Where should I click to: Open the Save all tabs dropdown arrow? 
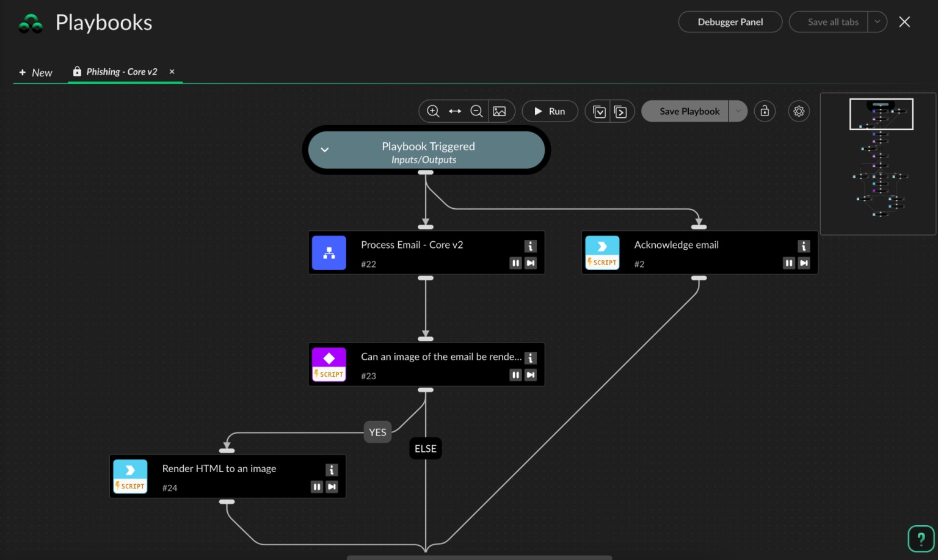pos(878,22)
